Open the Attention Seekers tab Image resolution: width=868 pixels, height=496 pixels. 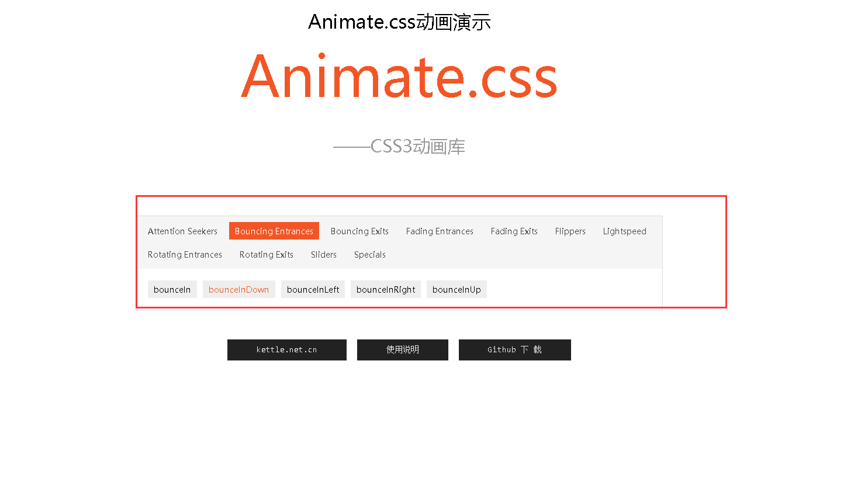click(182, 231)
